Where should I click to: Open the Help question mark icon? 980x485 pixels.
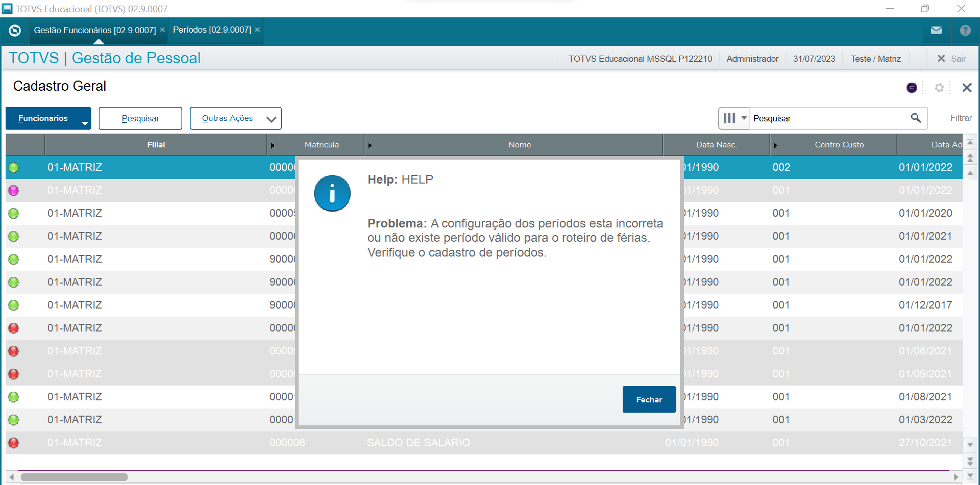point(965,31)
